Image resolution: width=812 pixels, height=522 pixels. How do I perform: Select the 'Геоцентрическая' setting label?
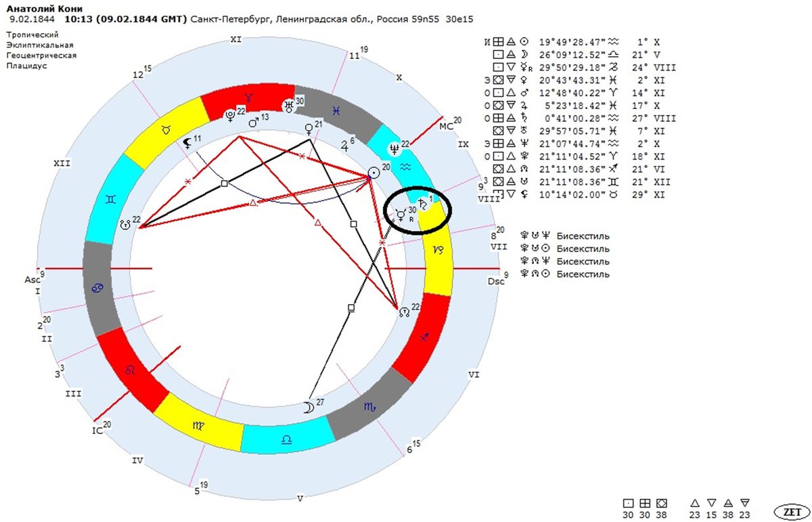(42, 56)
